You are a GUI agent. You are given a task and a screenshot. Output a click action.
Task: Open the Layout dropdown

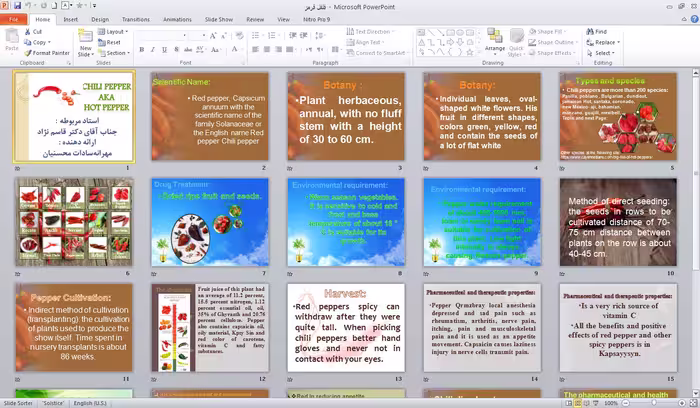112,32
